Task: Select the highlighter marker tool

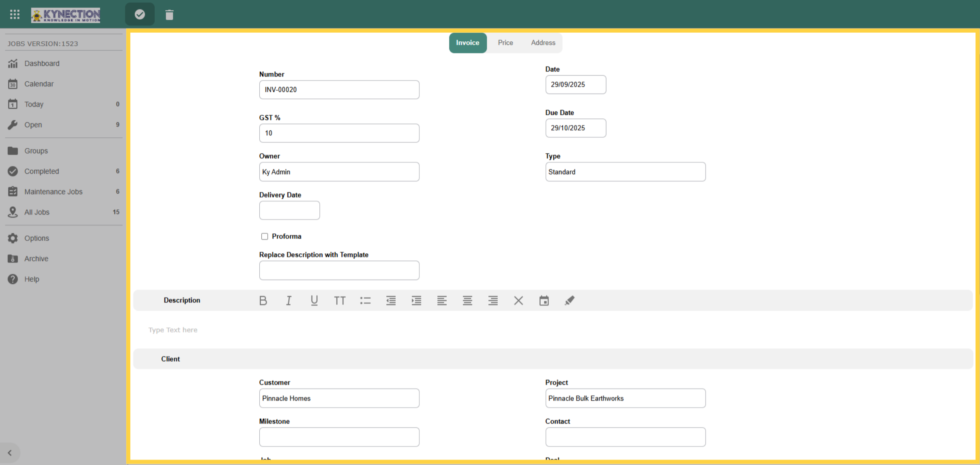Action: pyautogui.click(x=570, y=301)
